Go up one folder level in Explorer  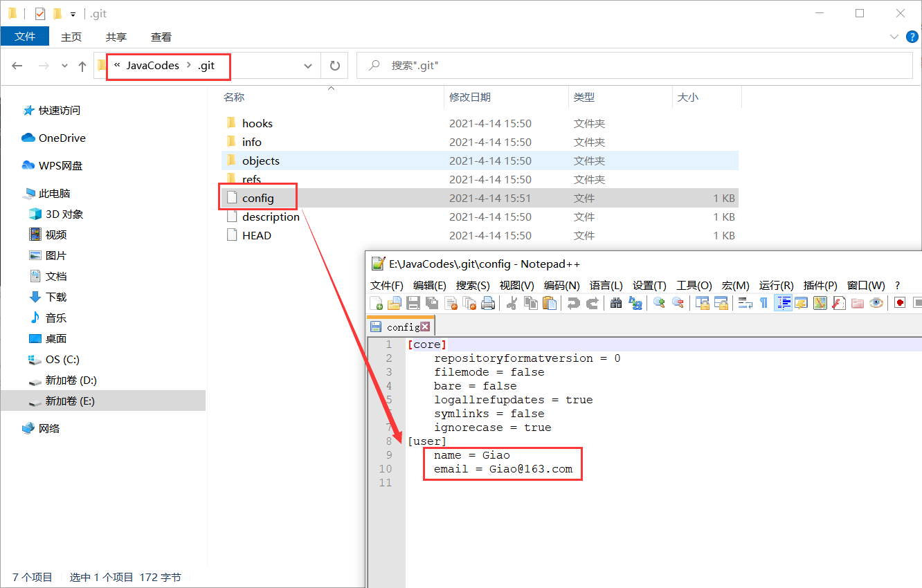tap(82, 66)
